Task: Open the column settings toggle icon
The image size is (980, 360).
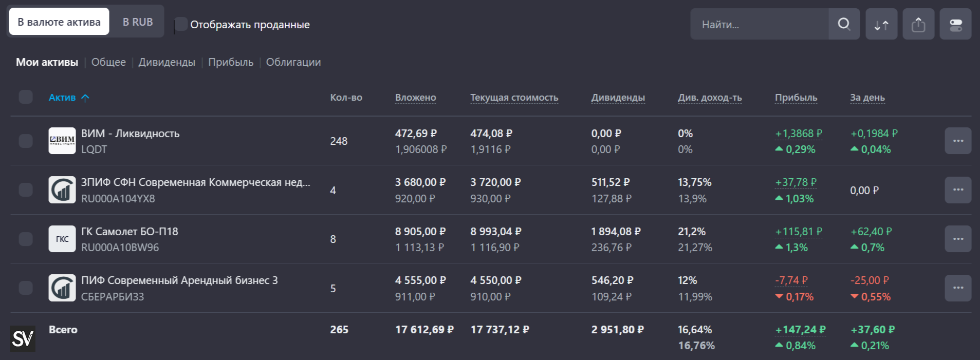Action: (955, 24)
